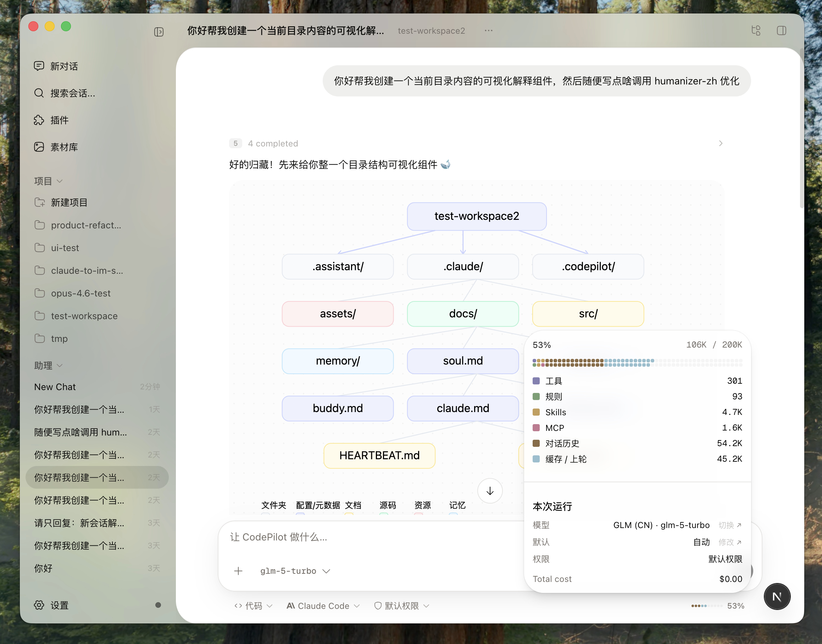Screen dimensions: 822x644
Task: Select the .claude/ node
Action: [x=463, y=266]
